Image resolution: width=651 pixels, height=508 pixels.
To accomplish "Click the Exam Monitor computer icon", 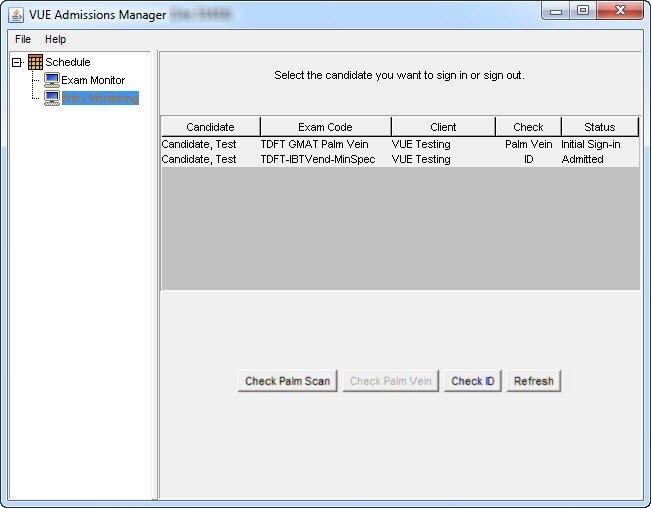I will 52,80.
